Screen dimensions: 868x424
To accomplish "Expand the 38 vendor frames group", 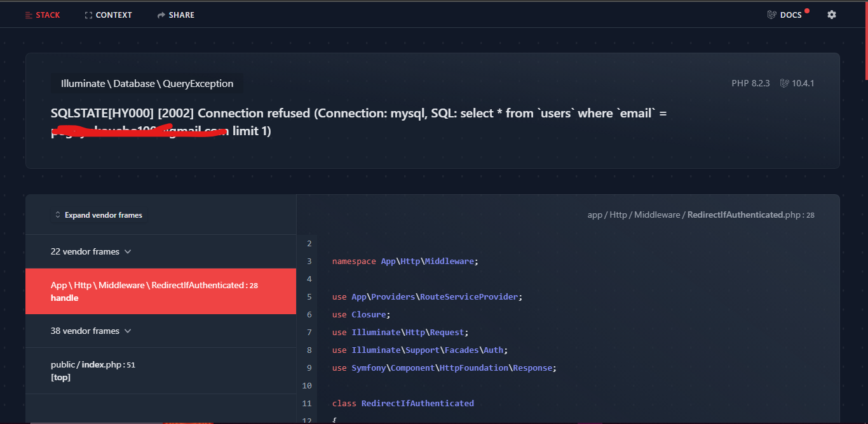I will tap(91, 331).
